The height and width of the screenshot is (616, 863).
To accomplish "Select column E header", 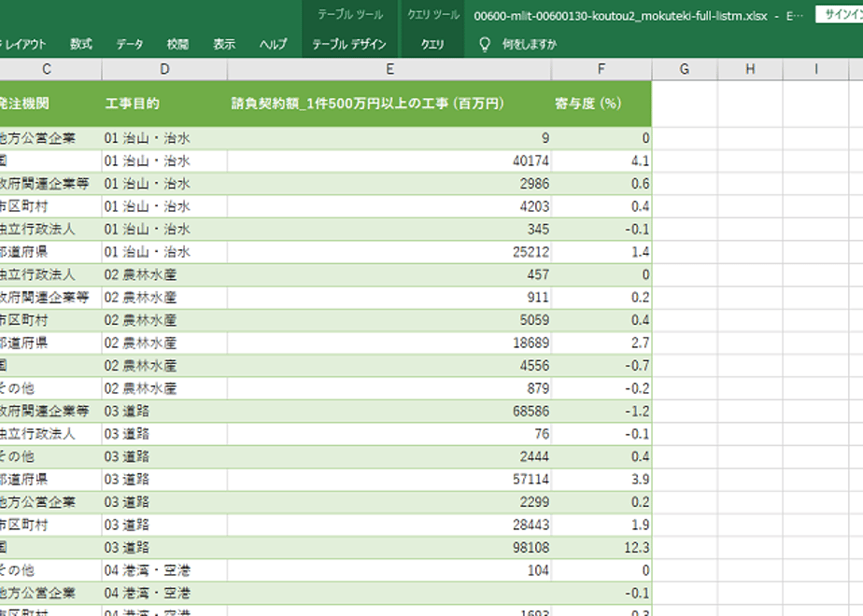I will pyautogui.click(x=389, y=69).
